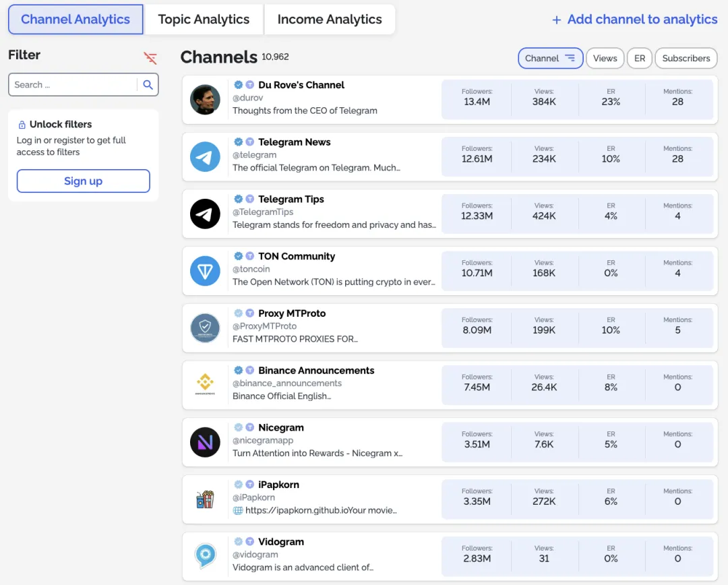This screenshot has height=585, width=728.
Task: Open Du Rove's Channel title
Action: [x=301, y=85]
